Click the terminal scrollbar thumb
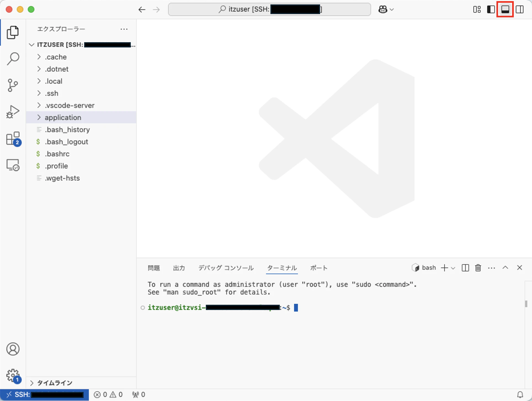This screenshot has width=532, height=401. [526, 303]
